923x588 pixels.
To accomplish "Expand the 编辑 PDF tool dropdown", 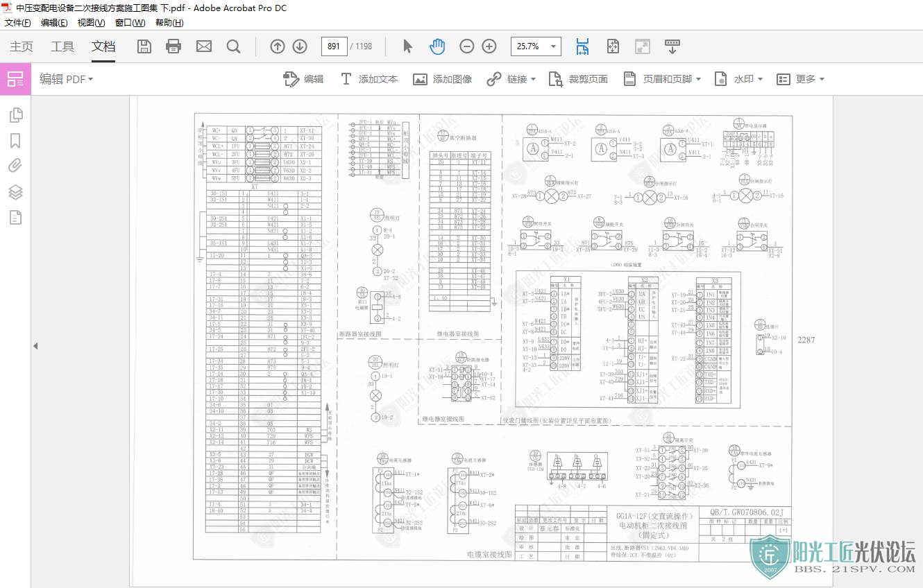I will click(66, 79).
